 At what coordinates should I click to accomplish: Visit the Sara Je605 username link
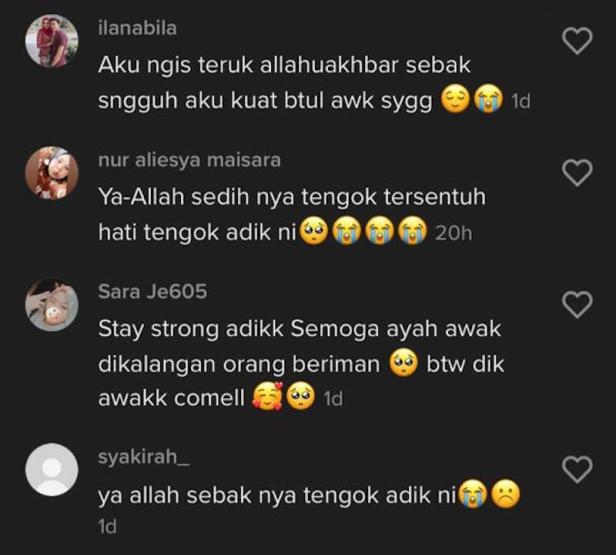pos(152,292)
